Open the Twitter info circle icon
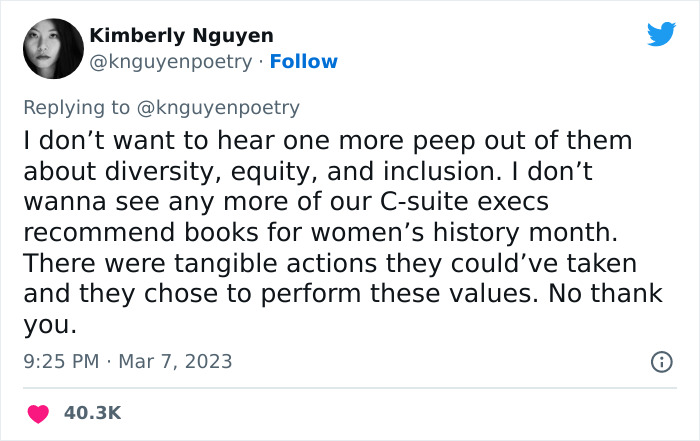 660,362
